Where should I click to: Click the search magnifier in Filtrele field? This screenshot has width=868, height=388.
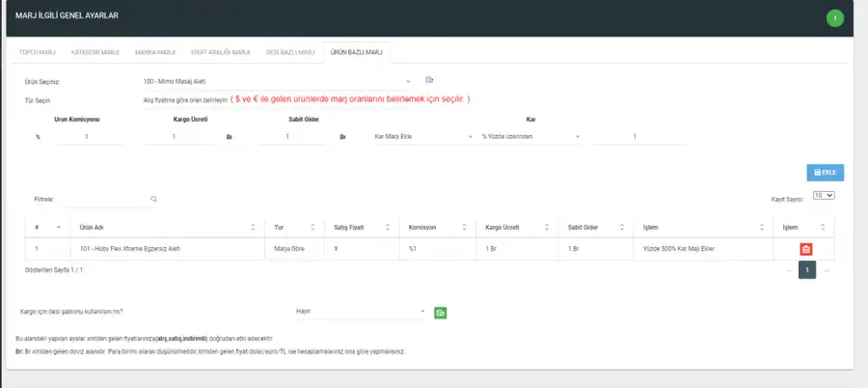(x=153, y=199)
